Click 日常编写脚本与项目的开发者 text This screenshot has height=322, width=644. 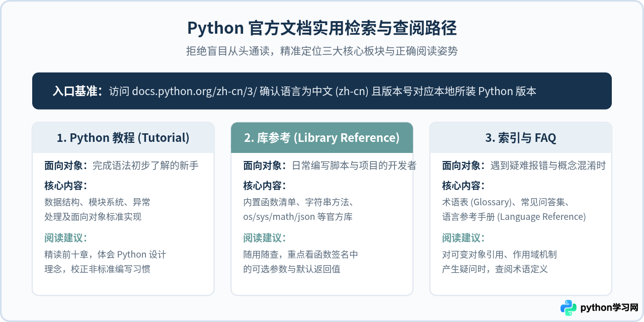[x=354, y=166]
